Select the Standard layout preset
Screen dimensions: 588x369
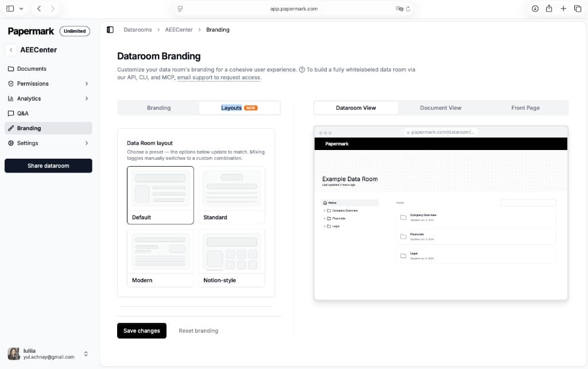coord(232,195)
